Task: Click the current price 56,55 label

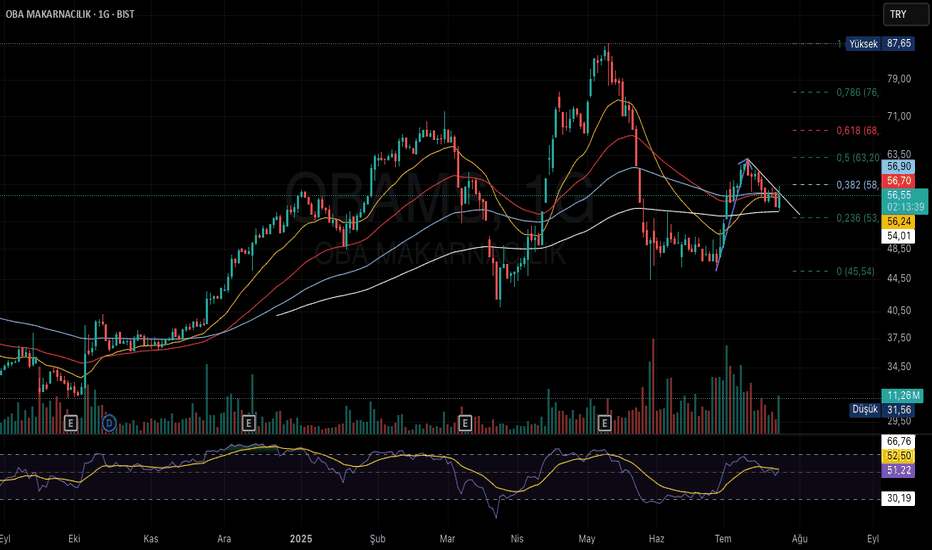Action: [x=899, y=195]
